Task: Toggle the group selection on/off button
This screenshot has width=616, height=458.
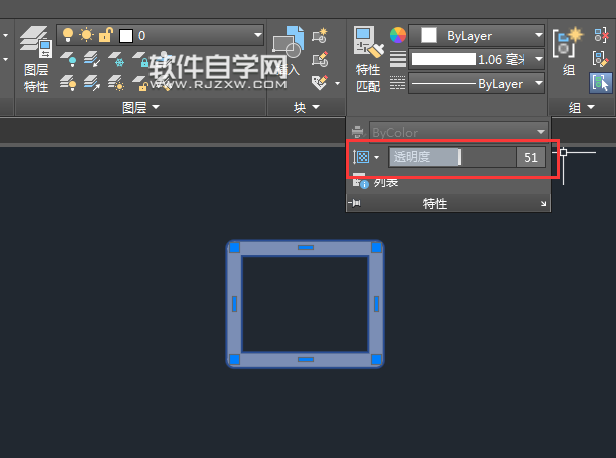Action: (x=600, y=83)
